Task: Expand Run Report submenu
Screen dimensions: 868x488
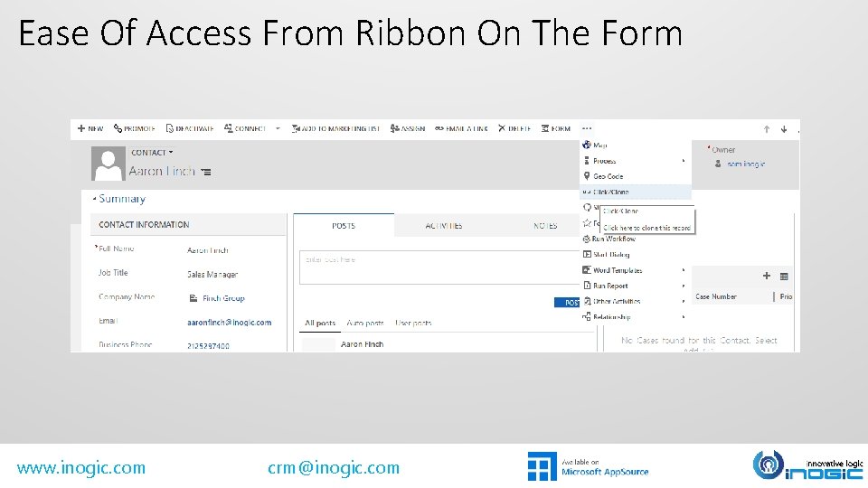Action: [635, 286]
